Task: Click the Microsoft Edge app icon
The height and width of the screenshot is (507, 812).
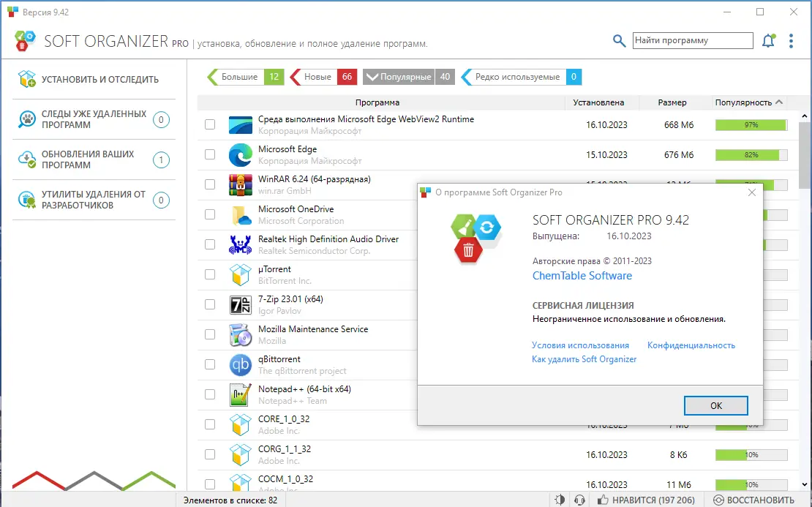Action: (240, 155)
